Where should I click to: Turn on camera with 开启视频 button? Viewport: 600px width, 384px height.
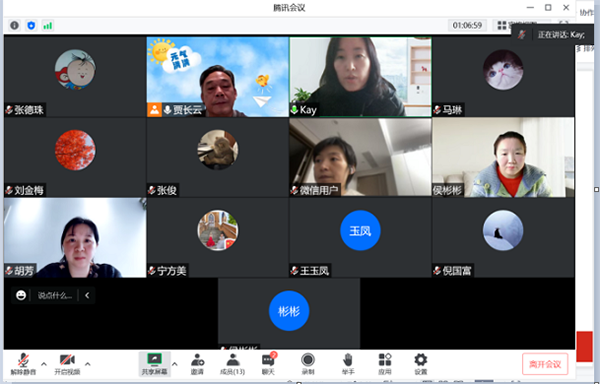tap(67, 364)
